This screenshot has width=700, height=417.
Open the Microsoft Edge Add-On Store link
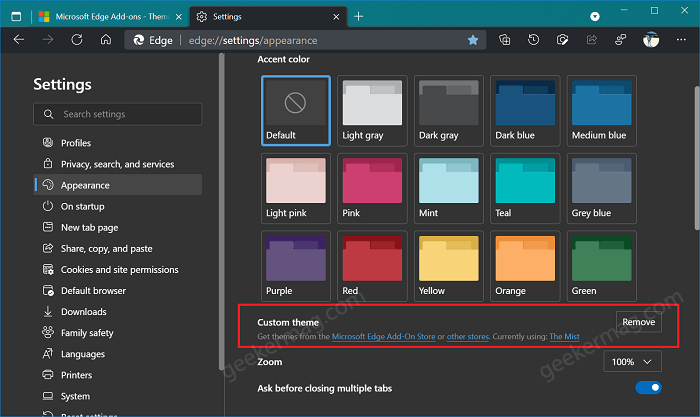(383, 337)
